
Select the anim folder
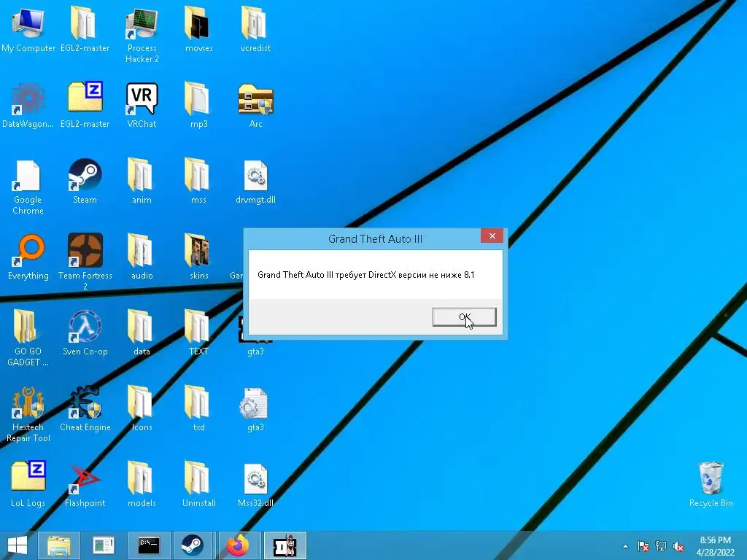coord(142,181)
